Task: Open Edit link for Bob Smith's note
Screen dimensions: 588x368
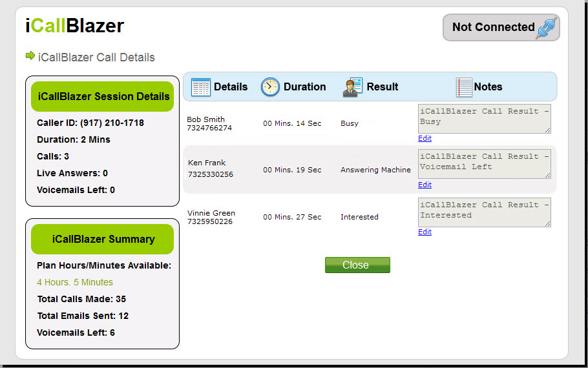Action: pos(425,138)
